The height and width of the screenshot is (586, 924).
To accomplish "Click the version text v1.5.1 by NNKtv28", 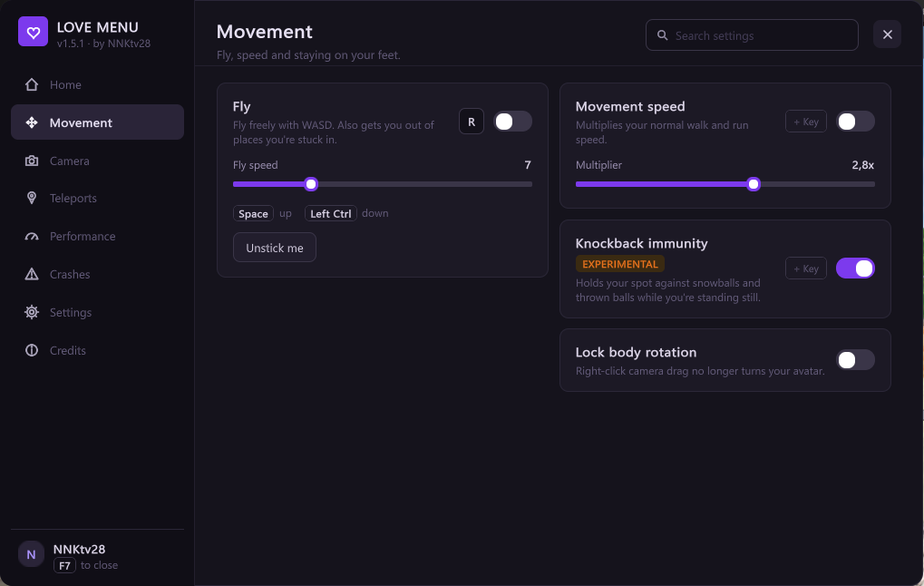I will click(x=103, y=44).
